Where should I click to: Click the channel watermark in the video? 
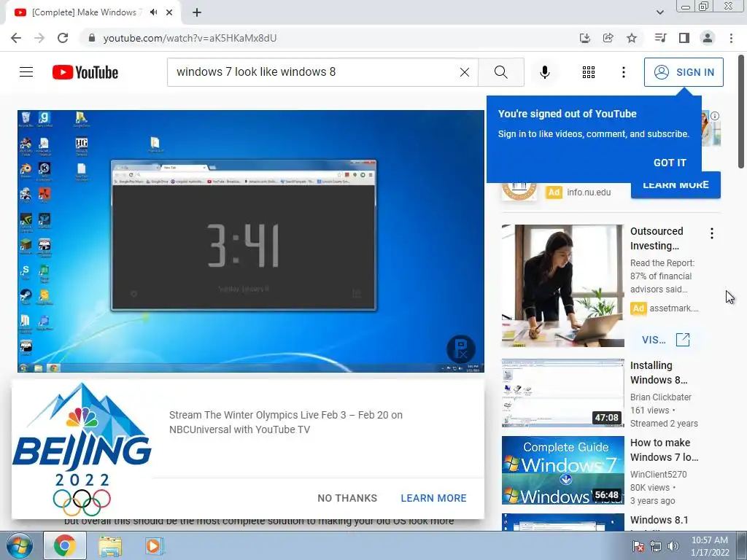[x=461, y=349]
